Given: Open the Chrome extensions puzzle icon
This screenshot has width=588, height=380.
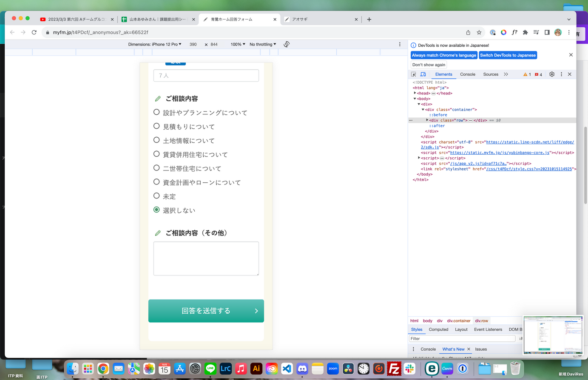Looking at the screenshot, I should click(525, 32).
